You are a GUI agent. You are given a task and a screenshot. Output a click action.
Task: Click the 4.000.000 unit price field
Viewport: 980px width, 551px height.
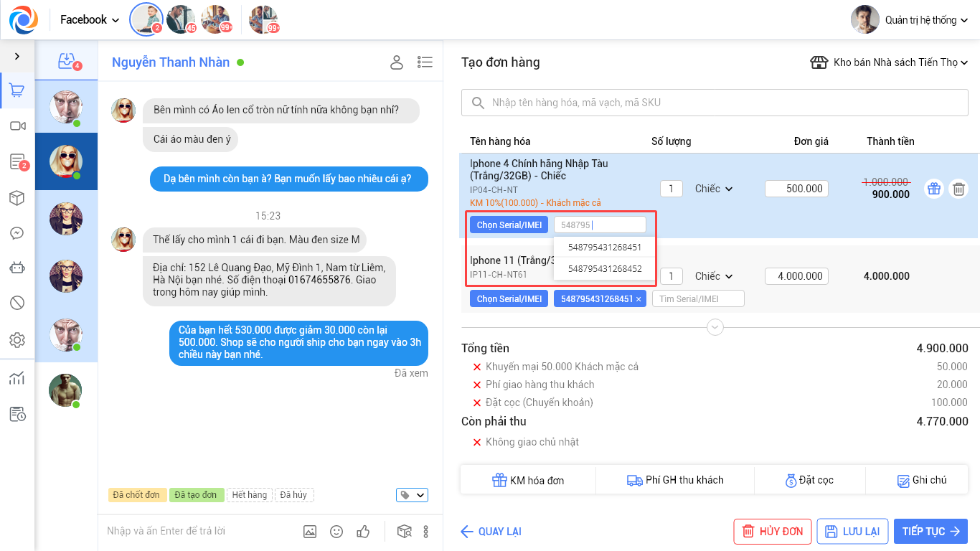point(796,276)
